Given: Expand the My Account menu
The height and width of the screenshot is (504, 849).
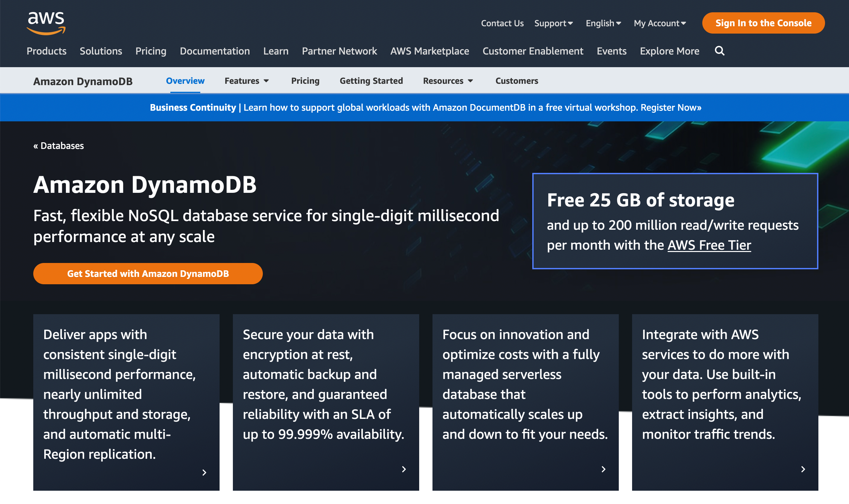Looking at the screenshot, I should [x=659, y=23].
